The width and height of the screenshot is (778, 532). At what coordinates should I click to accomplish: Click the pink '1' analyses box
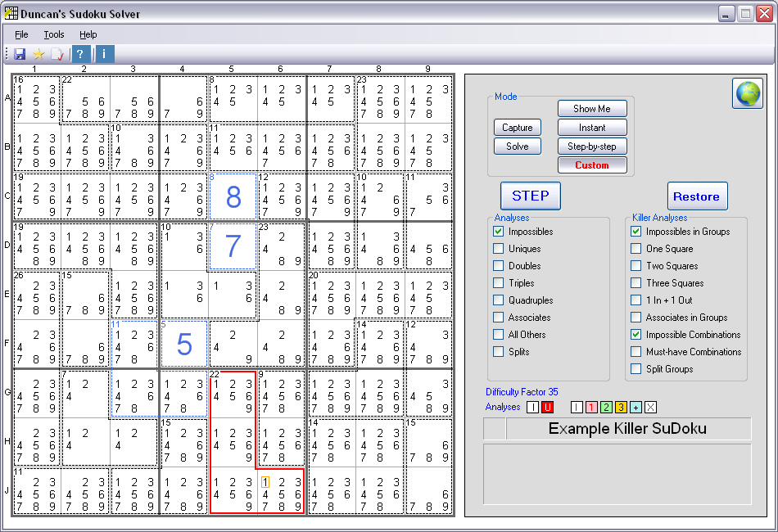591,407
